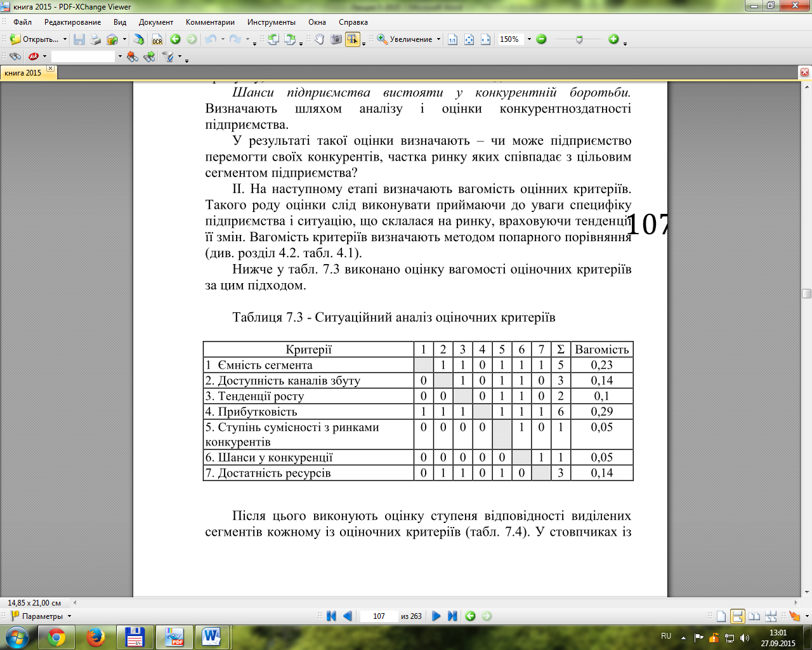Go to next view arrow in toolbar
This screenshot has width=812, height=650.
pyautogui.click(x=192, y=39)
